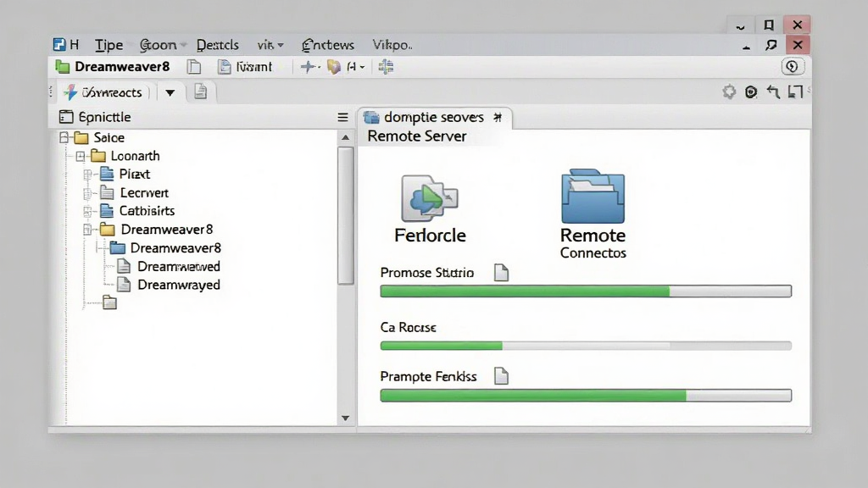Image resolution: width=868 pixels, height=488 pixels.
Task: Open the Enctews menu
Action: (x=328, y=45)
